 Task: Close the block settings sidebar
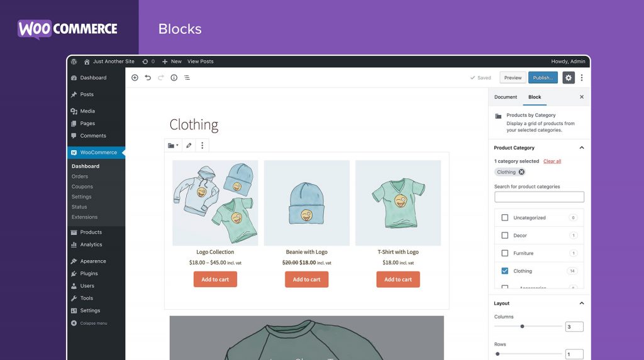(x=582, y=97)
